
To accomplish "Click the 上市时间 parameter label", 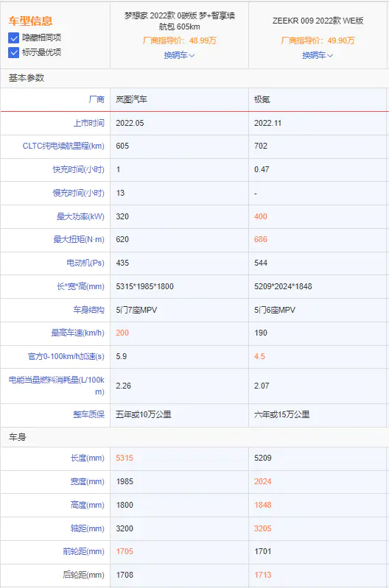I will (x=88, y=123).
